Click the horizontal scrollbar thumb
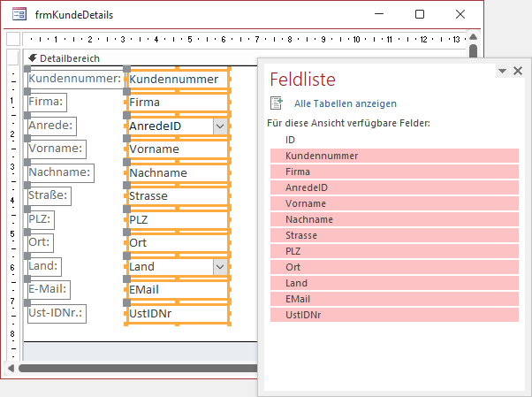 (138, 368)
